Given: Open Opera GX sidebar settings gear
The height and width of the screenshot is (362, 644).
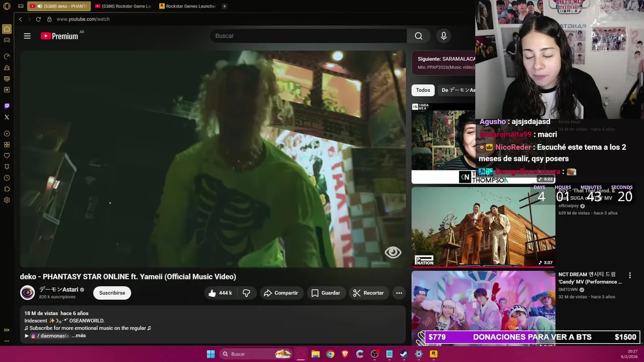Looking at the screenshot, I should point(7,200).
